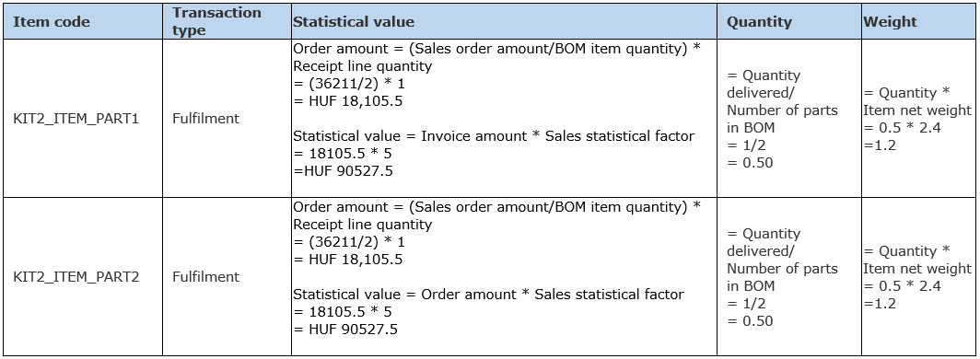
Task: Select the KIT2_ITEM_PART1 item code cell
Action: (x=76, y=119)
